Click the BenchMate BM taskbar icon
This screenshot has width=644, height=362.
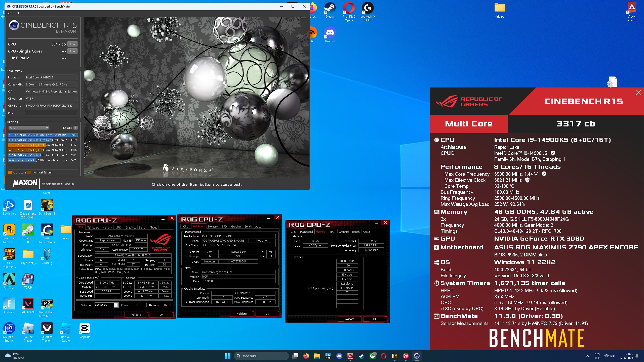tap(394, 356)
